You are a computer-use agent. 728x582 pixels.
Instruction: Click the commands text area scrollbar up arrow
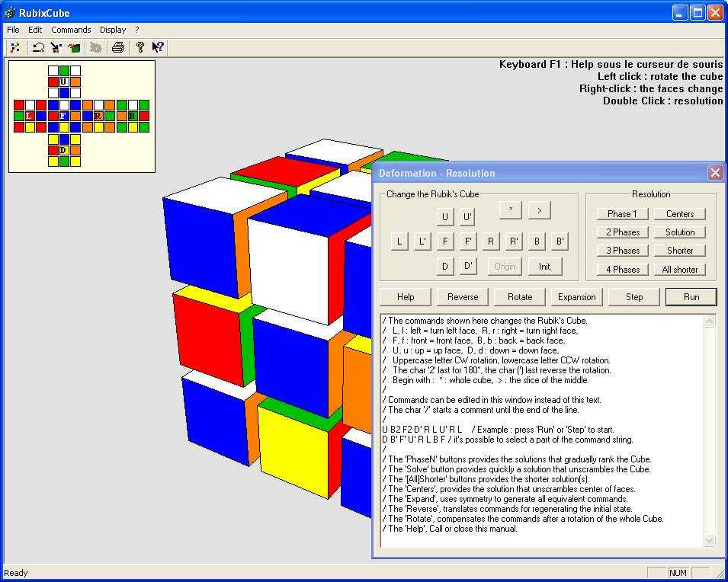point(709,321)
